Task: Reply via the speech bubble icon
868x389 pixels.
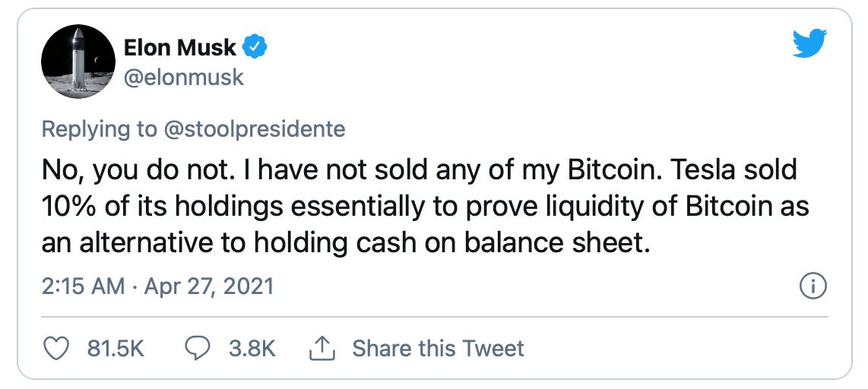Action: click(197, 349)
